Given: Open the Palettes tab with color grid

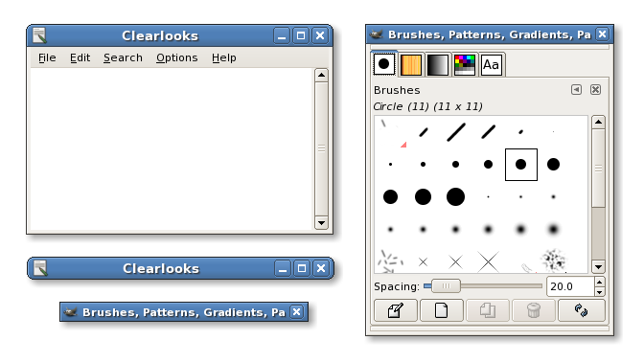Looking at the screenshot, I should point(465,65).
